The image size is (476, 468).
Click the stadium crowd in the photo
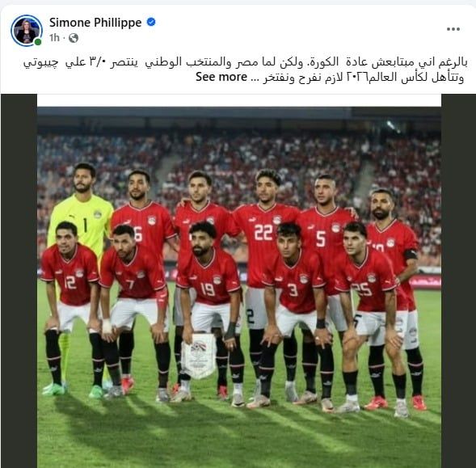pos(239,152)
